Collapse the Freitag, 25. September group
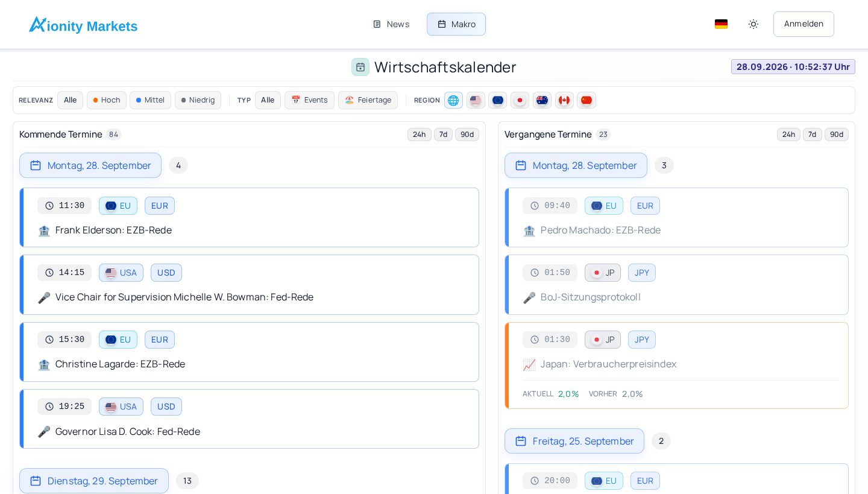868x494 pixels. (574, 441)
